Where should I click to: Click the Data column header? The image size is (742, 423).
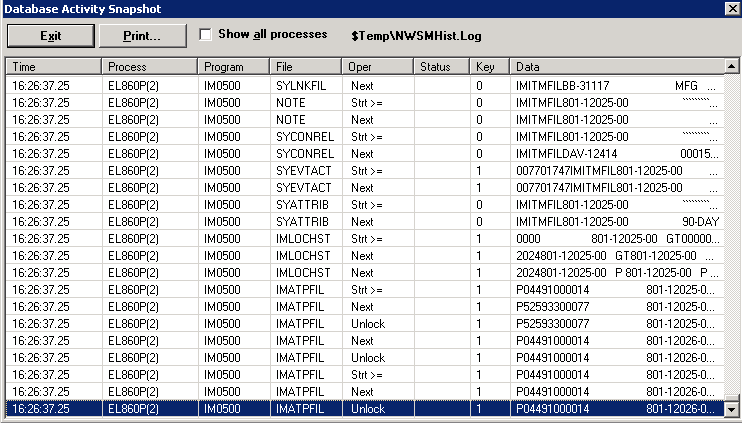point(615,67)
